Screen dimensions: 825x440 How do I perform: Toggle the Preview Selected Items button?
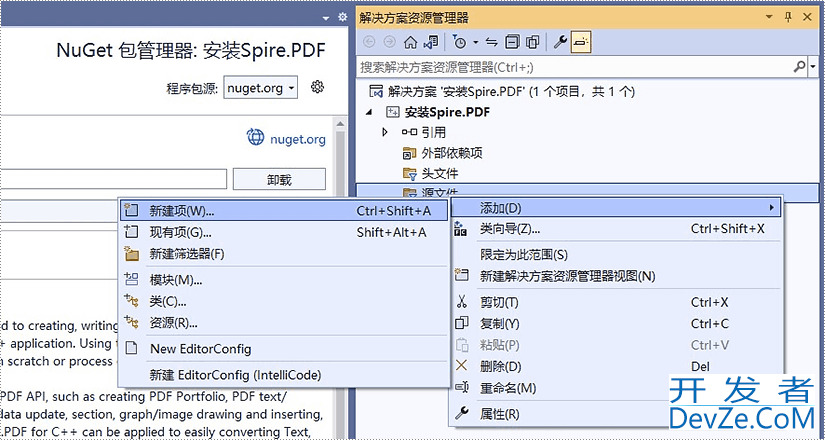[x=581, y=42]
